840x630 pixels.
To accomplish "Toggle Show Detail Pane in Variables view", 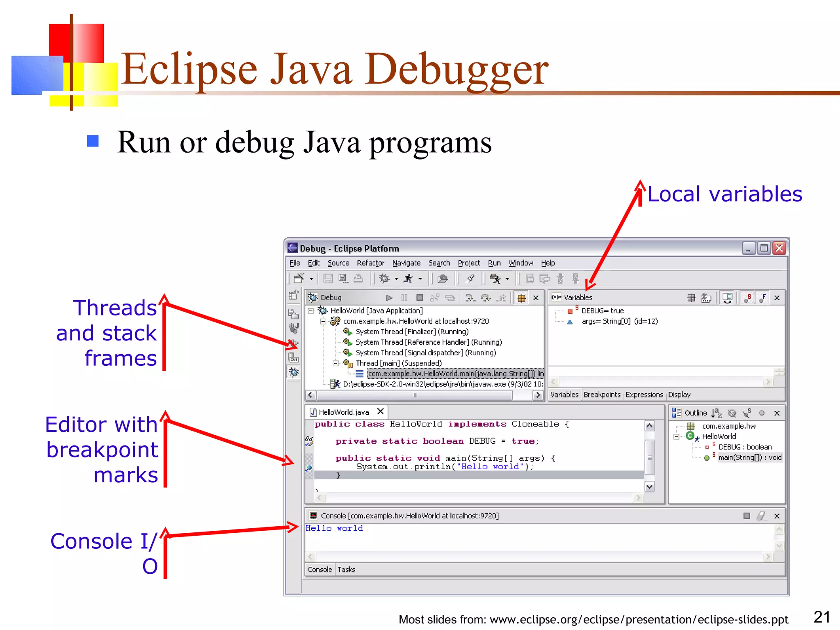I will [x=727, y=298].
